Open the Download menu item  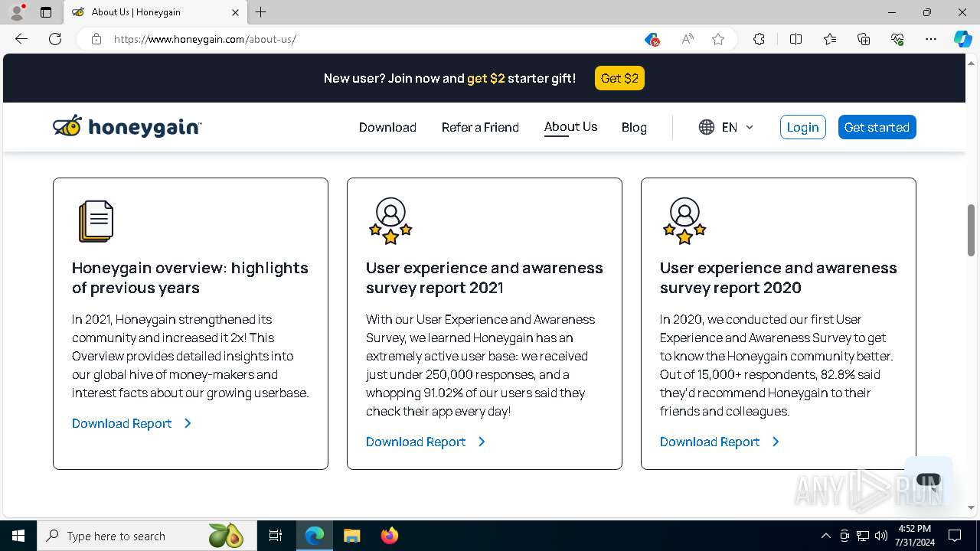pyautogui.click(x=387, y=127)
